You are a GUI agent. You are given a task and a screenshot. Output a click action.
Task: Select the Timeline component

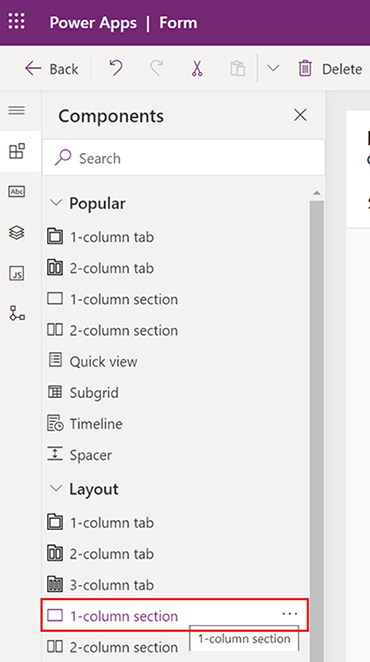[85, 424]
